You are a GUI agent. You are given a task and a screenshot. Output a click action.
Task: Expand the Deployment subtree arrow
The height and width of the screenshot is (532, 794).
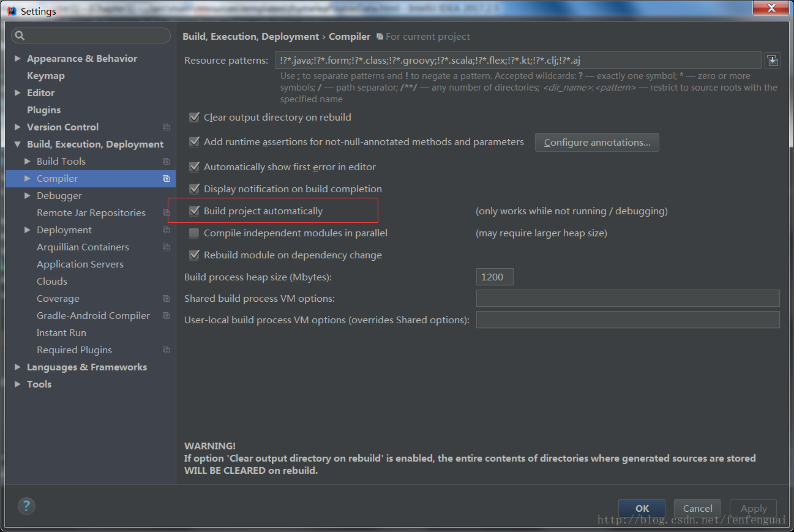(x=27, y=230)
